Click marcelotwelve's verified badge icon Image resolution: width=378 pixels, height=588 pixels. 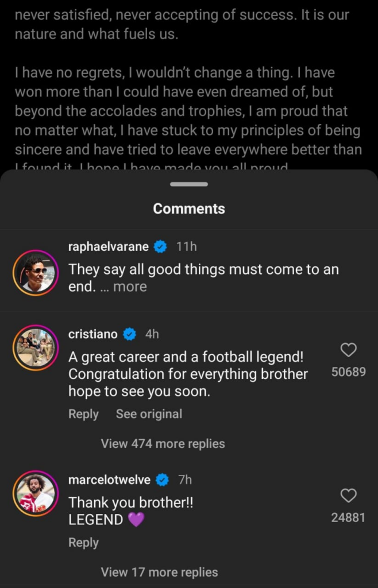tap(163, 479)
